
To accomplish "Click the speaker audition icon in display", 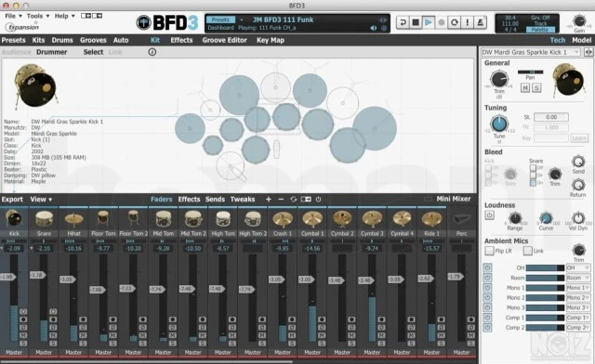I will pyautogui.click(x=374, y=28).
